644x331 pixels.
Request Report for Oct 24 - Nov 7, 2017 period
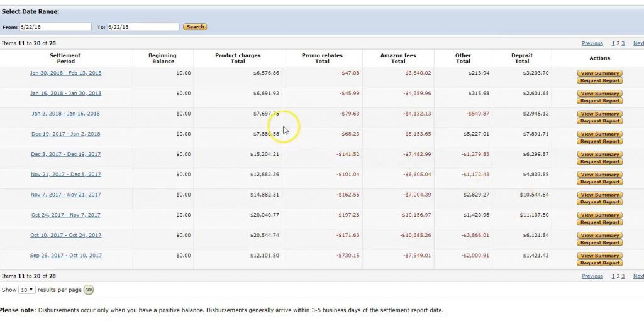coord(599,222)
